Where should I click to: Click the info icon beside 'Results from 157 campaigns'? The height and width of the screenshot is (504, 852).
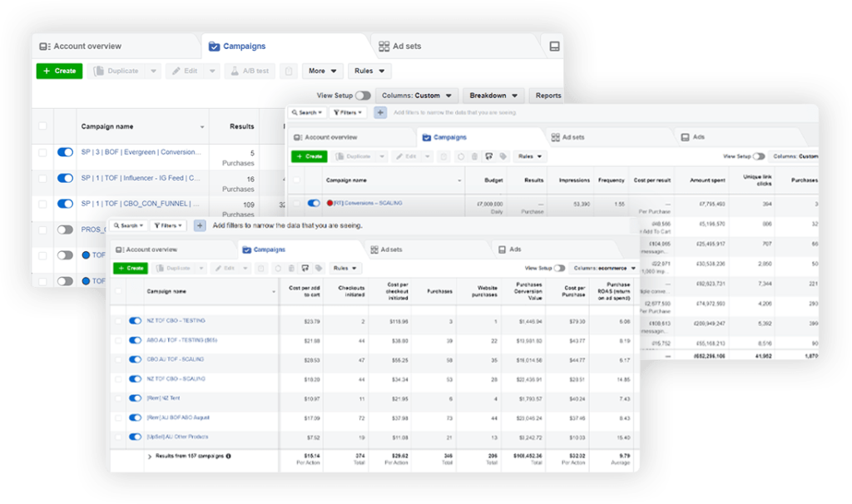pyautogui.click(x=229, y=456)
